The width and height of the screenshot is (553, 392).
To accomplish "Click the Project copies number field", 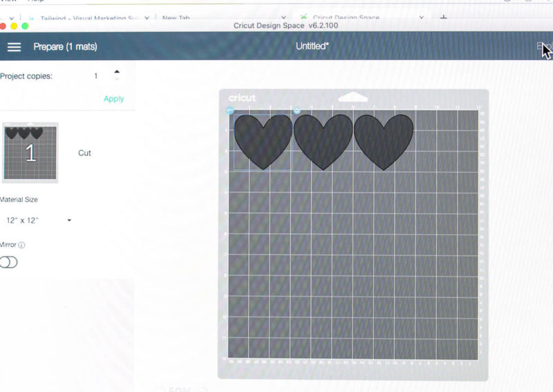I will tap(96, 76).
